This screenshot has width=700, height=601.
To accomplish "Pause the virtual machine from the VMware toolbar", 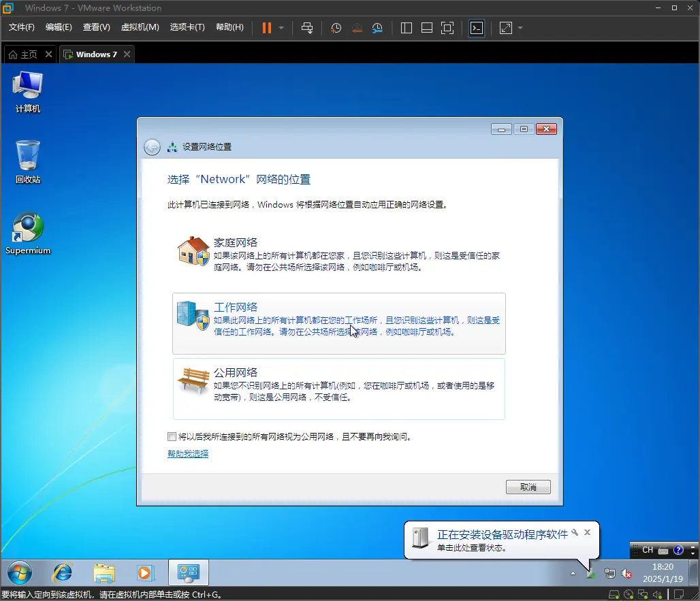I will point(266,28).
